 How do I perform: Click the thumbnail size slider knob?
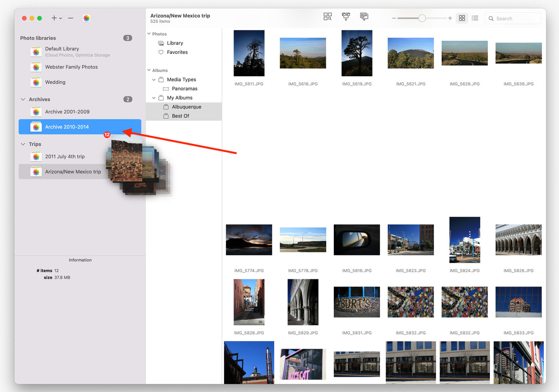tap(422, 18)
